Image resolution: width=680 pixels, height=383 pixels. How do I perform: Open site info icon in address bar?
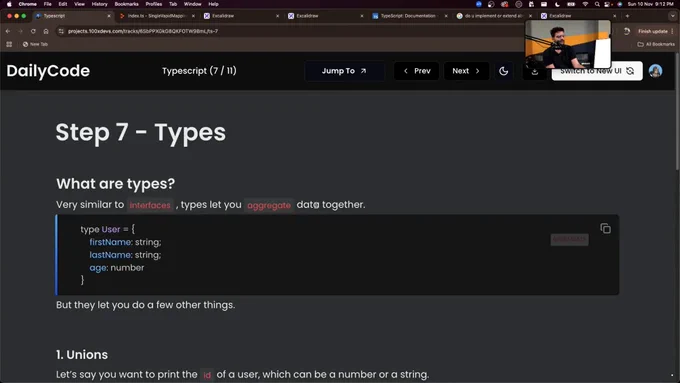(x=61, y=31)
